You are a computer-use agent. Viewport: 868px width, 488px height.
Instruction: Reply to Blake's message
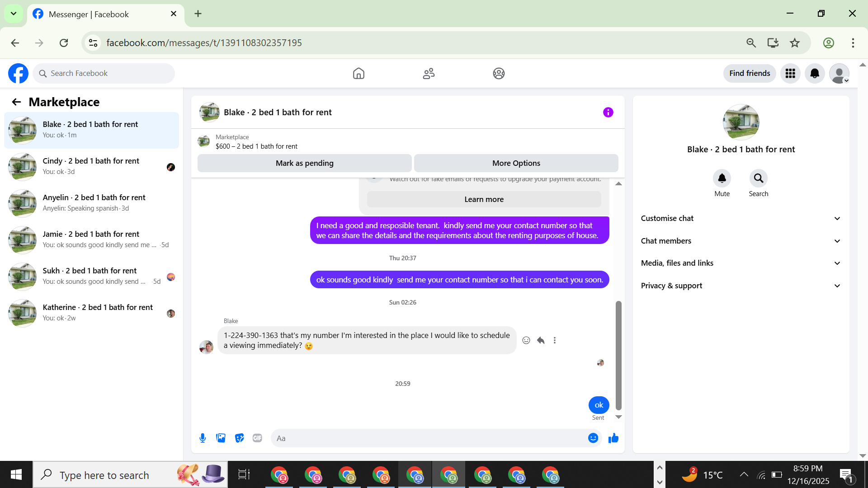click(x=541, y=340)
